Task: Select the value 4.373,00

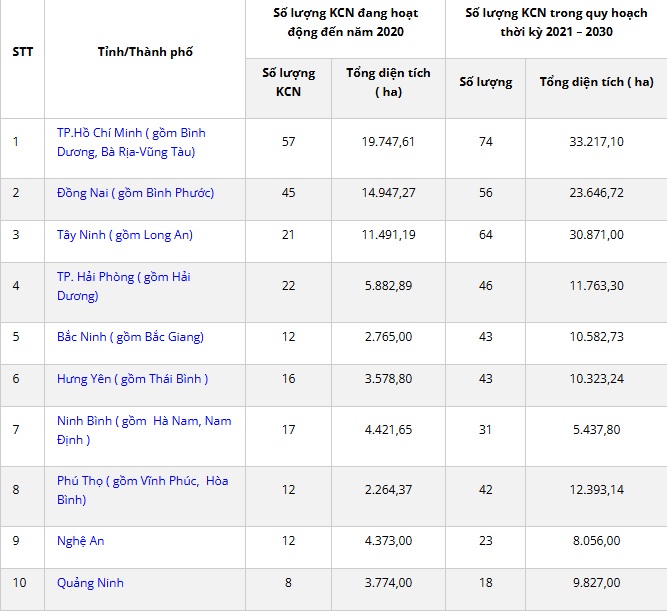Action: point(388,540)
